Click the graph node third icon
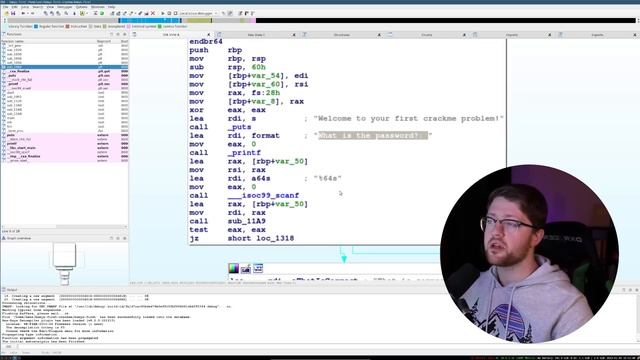This screenshot has height=360, width=640. 258,268
